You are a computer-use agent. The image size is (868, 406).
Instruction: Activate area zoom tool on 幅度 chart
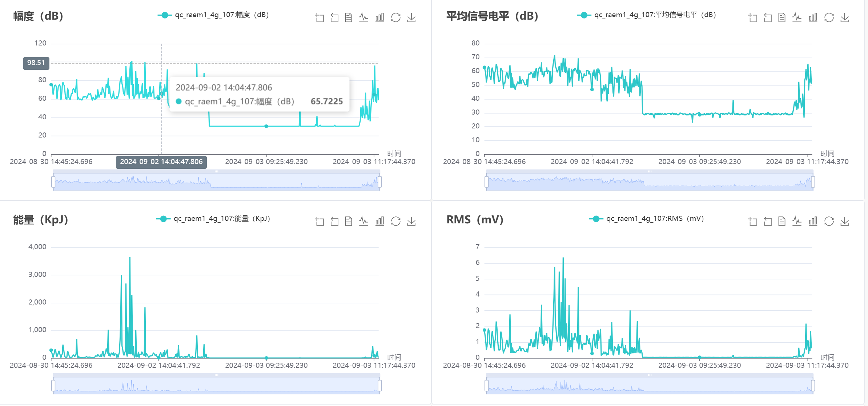(319, 17)
